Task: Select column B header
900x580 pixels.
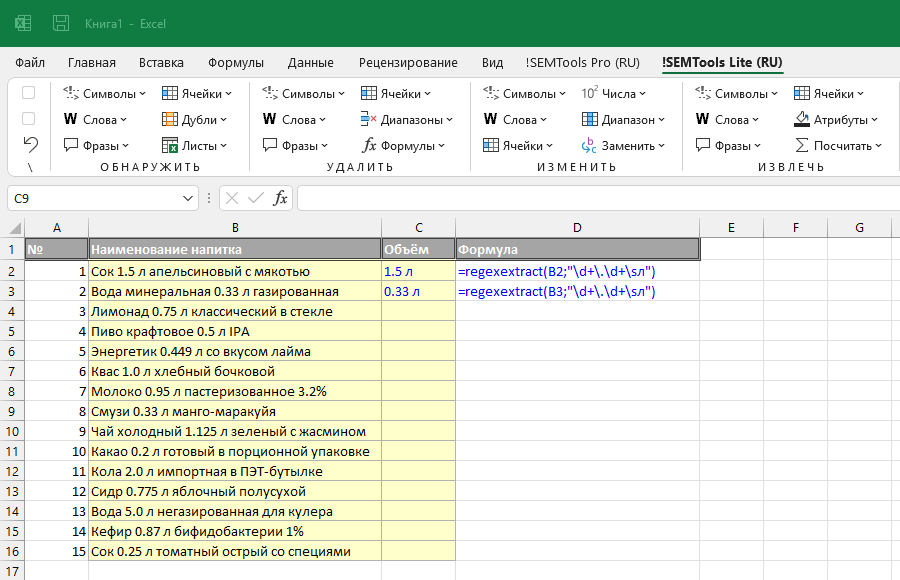Action: click(235, 227)
